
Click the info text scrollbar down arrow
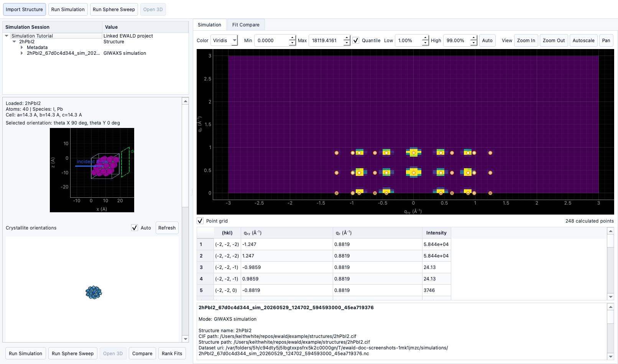[x=611, y=357]
